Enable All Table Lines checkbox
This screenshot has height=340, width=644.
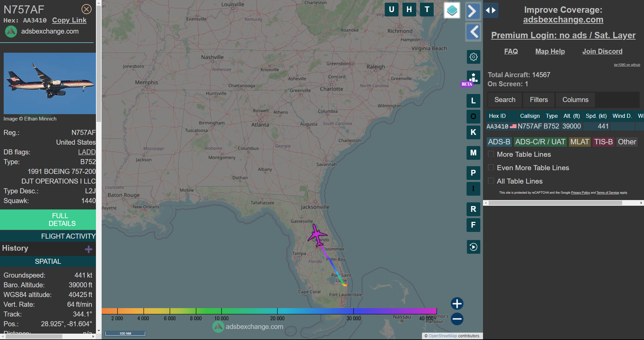[491, 181]
